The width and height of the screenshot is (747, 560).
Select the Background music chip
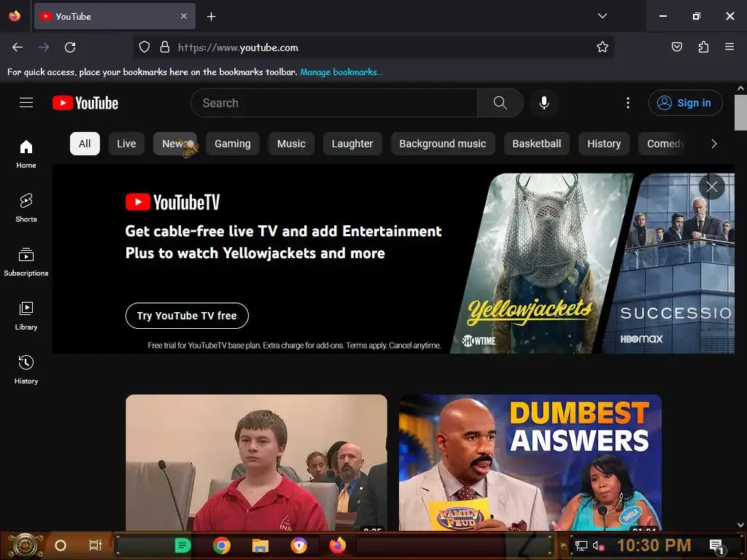[x=443, y=144]
